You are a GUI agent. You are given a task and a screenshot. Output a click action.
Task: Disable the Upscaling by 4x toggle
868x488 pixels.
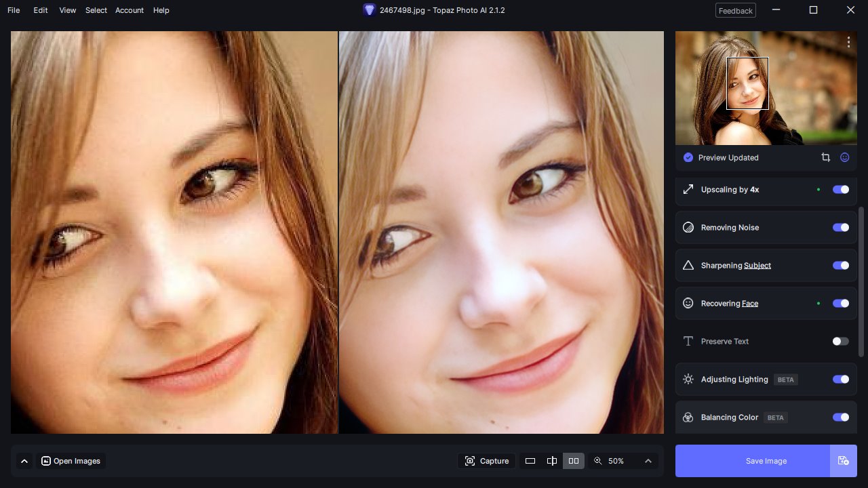tap(840, 190)
